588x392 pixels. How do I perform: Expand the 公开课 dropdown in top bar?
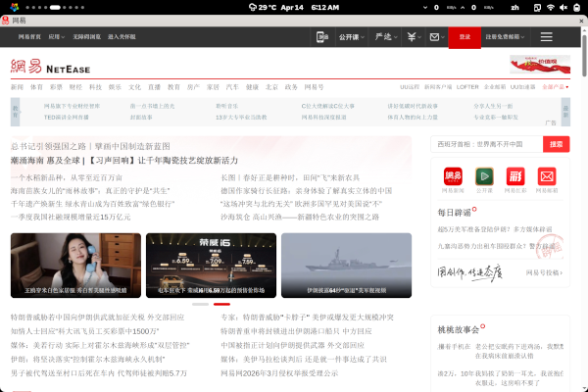[352, 37]
